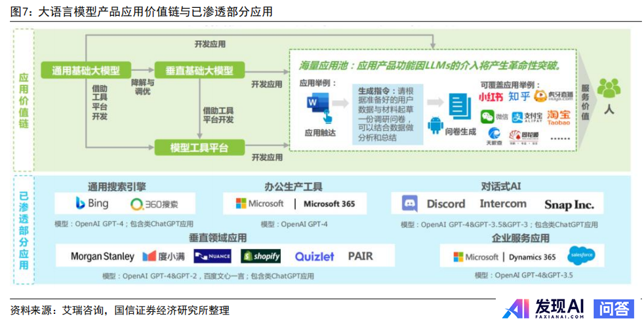Screen dimensions: 644x325
Task: Click the 通用搜索引擎 heading
Action: pos(117,187)
